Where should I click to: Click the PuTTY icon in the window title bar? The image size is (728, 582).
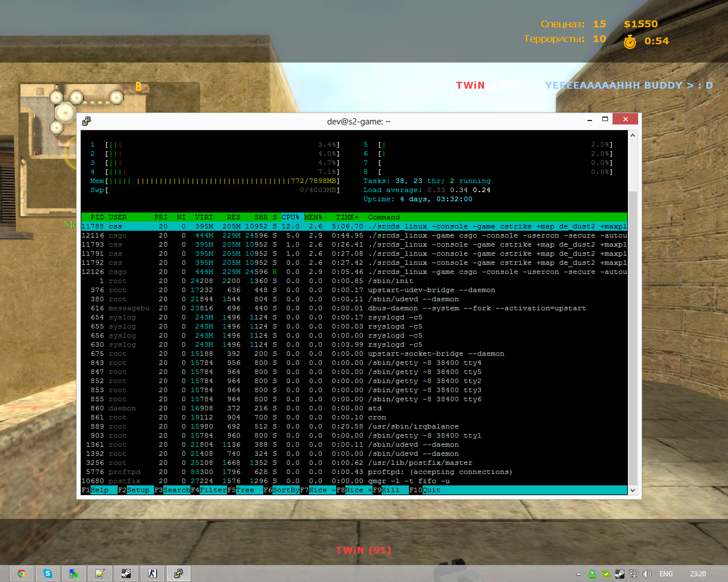[86, 120]
